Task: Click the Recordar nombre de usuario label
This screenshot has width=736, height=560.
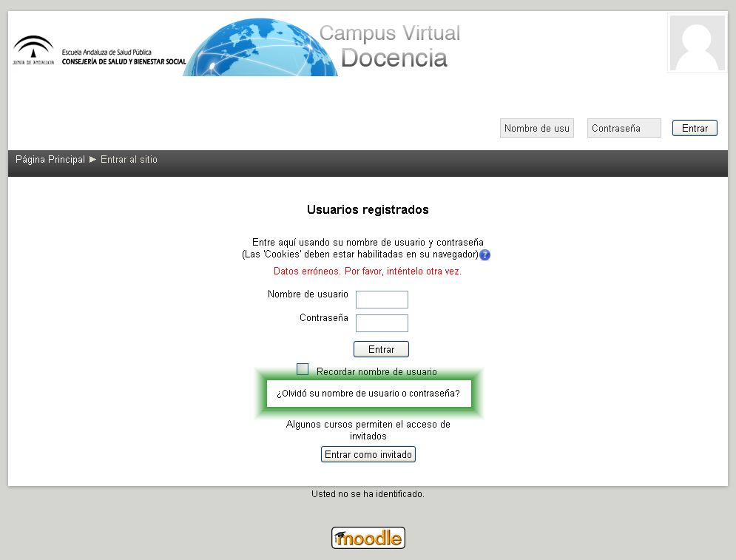Action: [377, 371]
